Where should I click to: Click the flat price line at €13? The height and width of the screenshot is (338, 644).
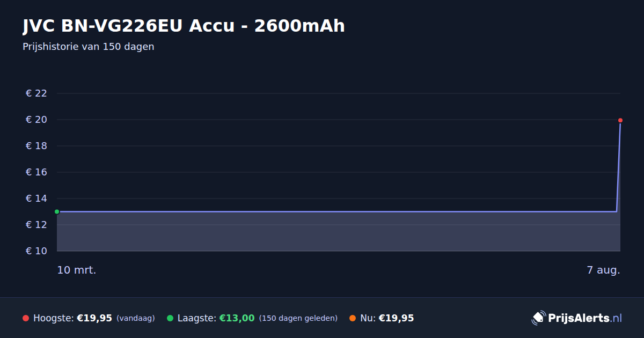pyautogui.click(x=336, y=211)
